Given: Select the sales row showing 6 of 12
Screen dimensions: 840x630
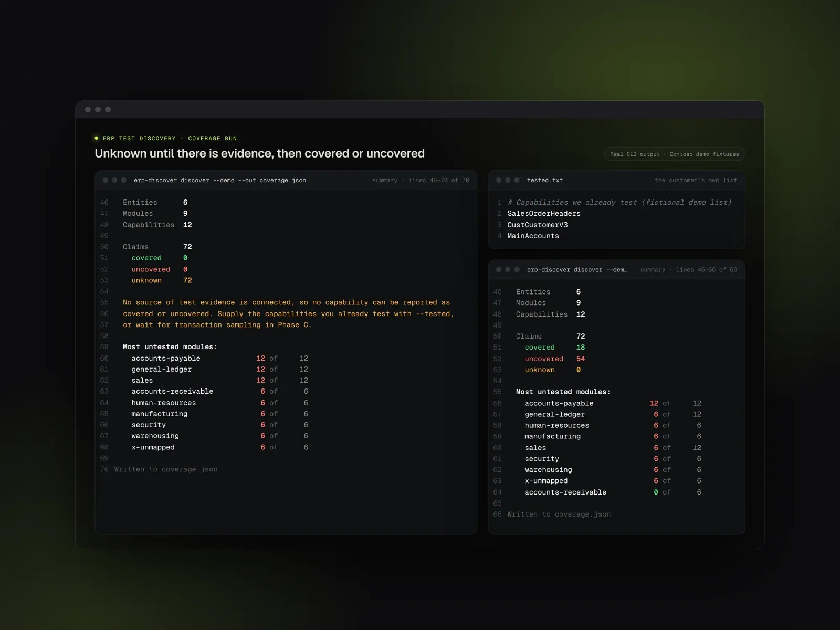Looking at the screenshot, I should [x=613, y=448].
